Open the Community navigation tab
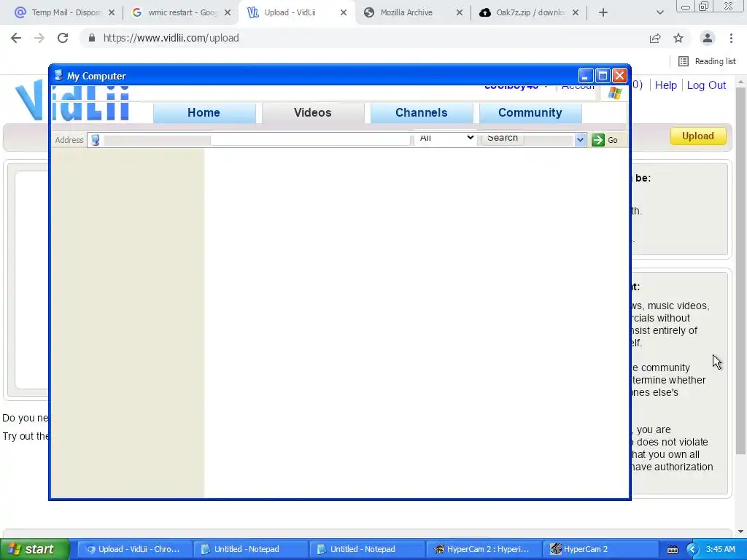This screenshot has width=747, height=560. click(530, 113)
